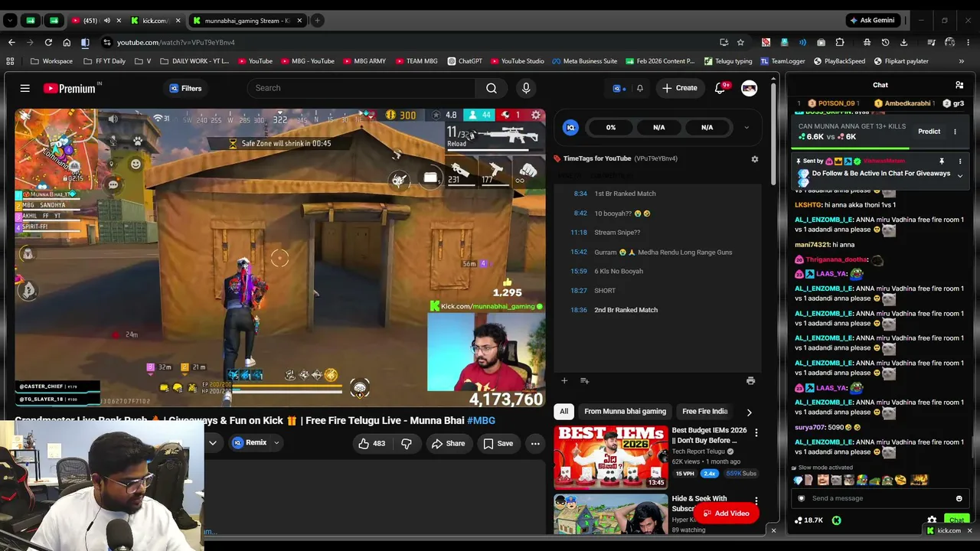980x551 pixels.
Task: Open Kick chat user list icon
Action: point(959,85)
